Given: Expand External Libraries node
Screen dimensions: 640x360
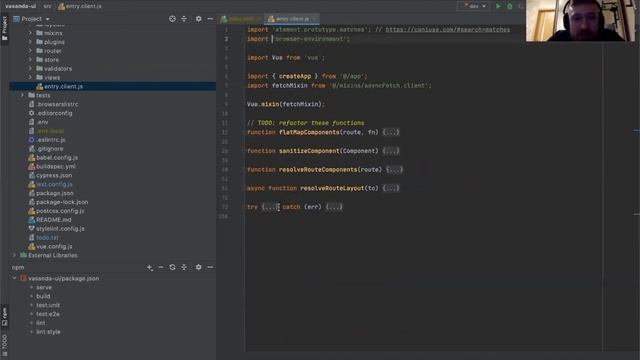Looking at the screenshot, I should click(14, 255).
